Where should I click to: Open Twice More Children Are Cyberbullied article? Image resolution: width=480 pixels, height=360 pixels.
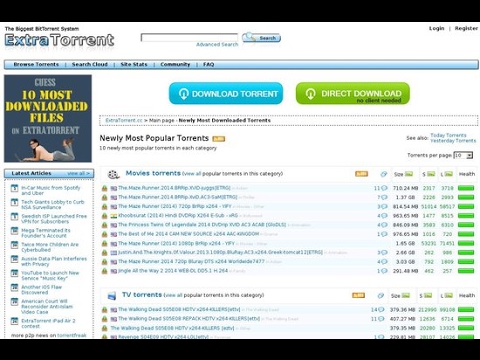pyautogui.click(x=50, y=247)
